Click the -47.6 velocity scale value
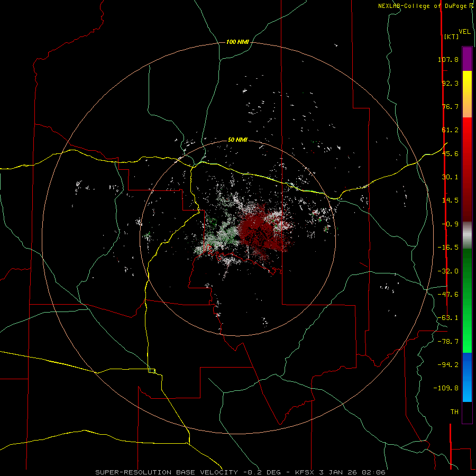The height and width of the screenshot is (476, 476). (448, 295)
